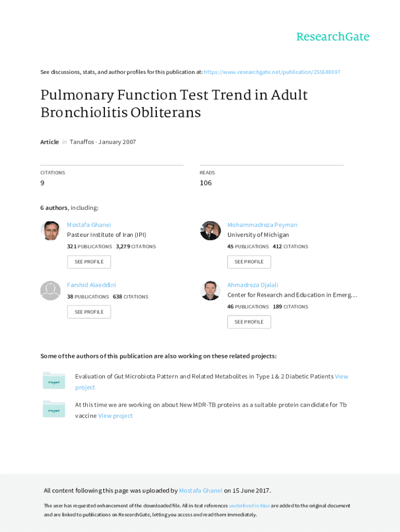Screen dimensions: 400x532
Task: Click See Profile button under Ahmadreza Djalali
Action: point(249,322)
